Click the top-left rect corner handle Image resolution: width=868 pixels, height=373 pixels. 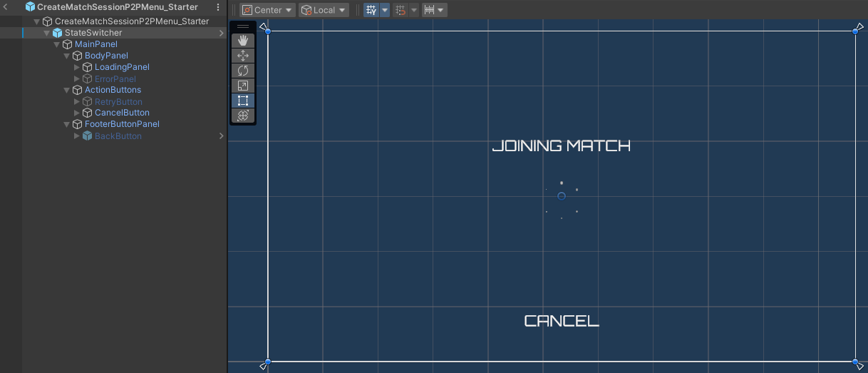268,31
